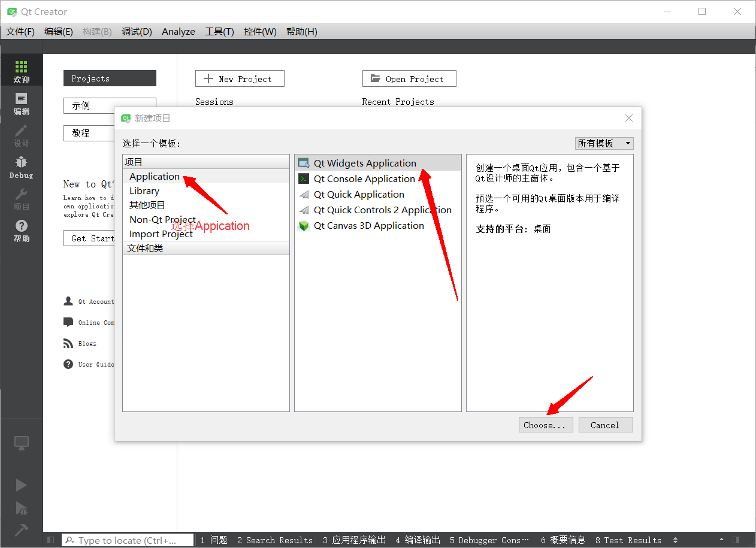The width and height of the screenshot is (756, 548).
Task: Open the Debug mode bug icon
Action: pos(22,167)
